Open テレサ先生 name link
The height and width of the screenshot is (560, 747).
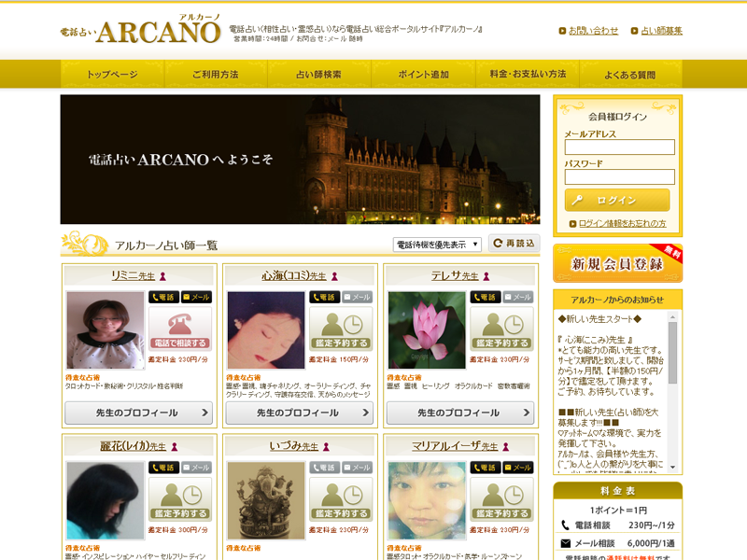point(455,275)
